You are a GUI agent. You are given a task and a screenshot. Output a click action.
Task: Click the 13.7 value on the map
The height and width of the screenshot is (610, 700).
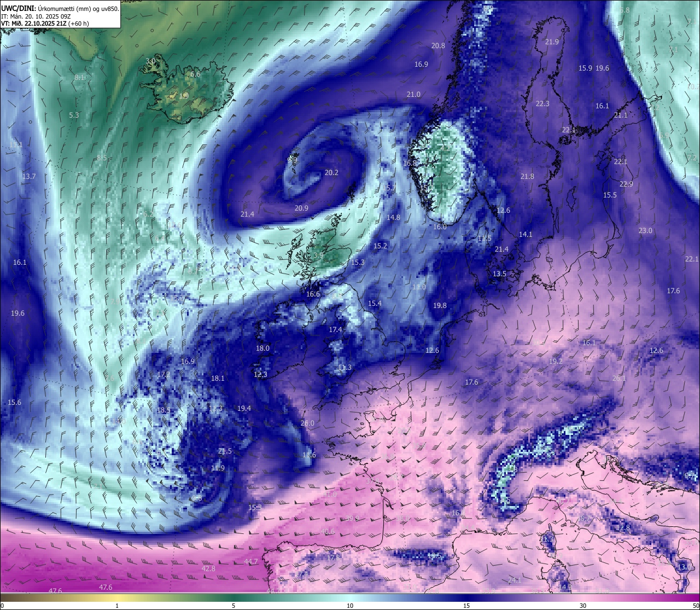pos(28,176)
